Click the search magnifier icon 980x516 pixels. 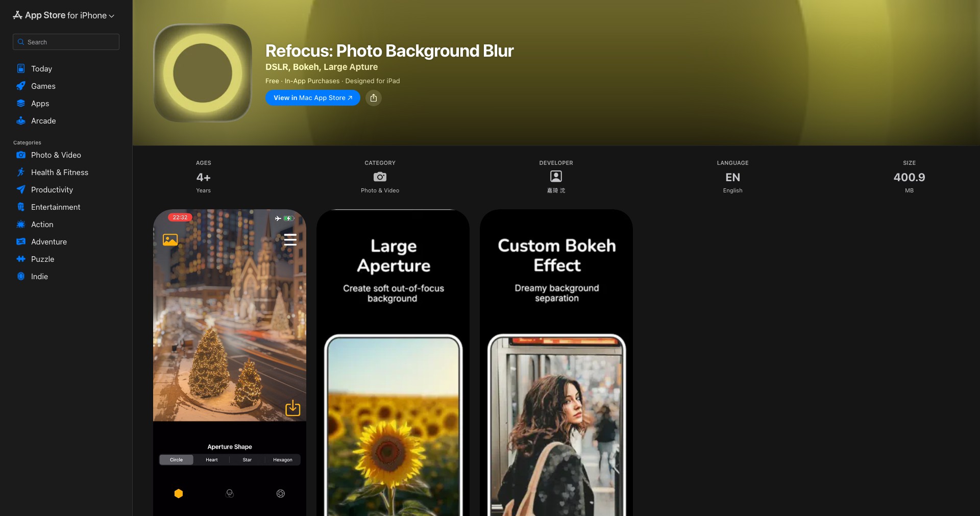click(x=21, y=42)
